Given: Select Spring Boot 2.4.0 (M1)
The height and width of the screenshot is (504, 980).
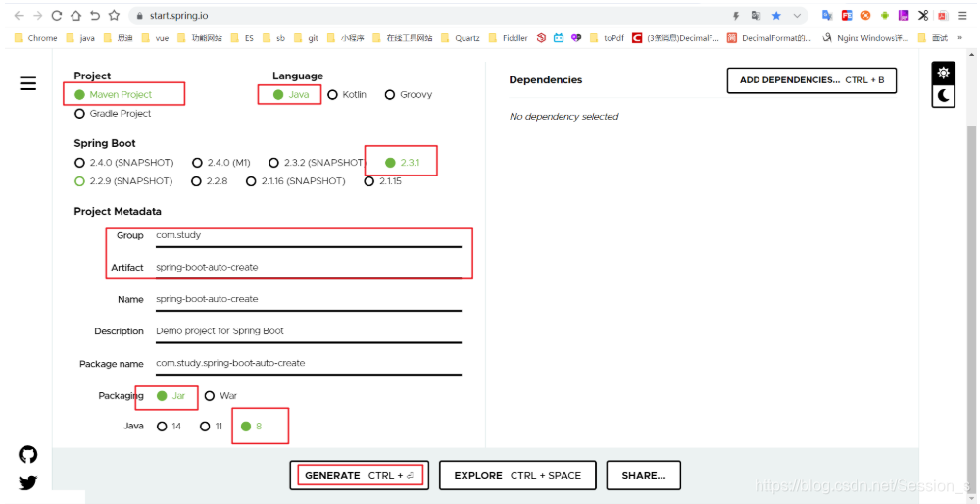Looking at the screenshot, I should click(221, 163).
